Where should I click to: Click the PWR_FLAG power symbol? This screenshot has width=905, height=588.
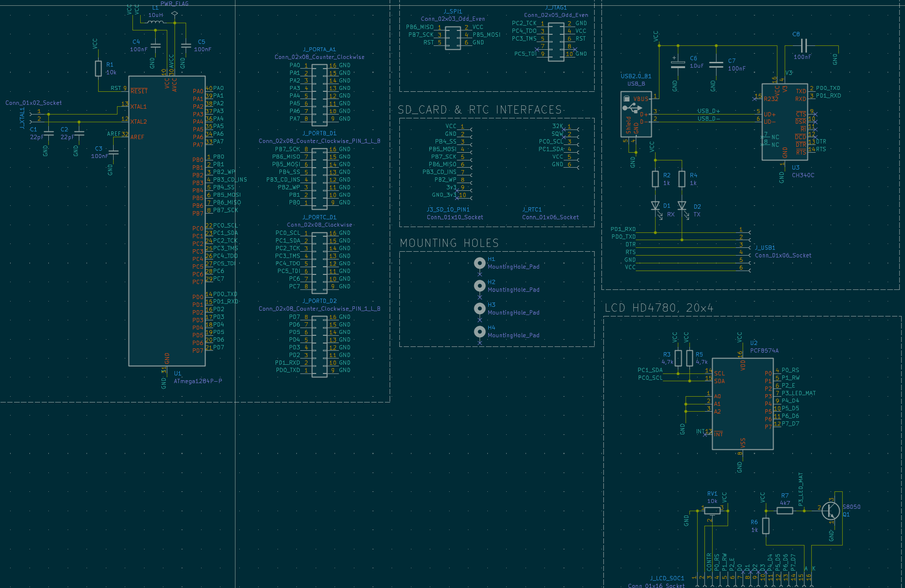point(175,14)
